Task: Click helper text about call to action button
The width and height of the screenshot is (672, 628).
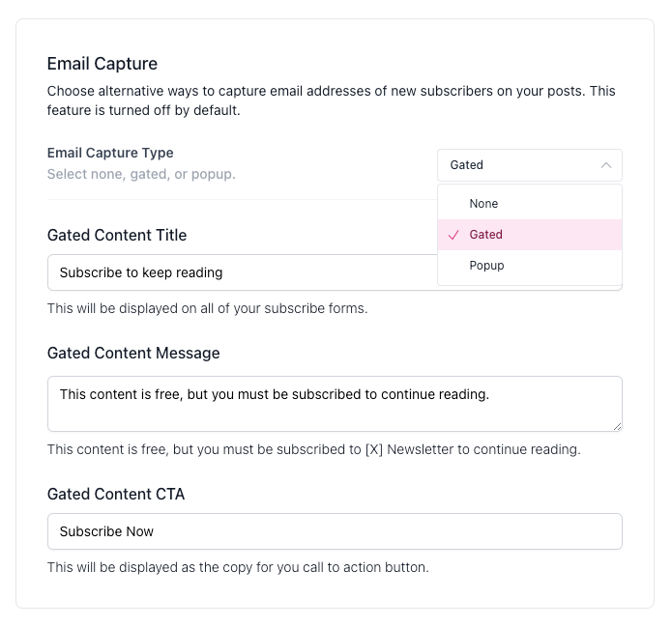Action: click(238, 567)
